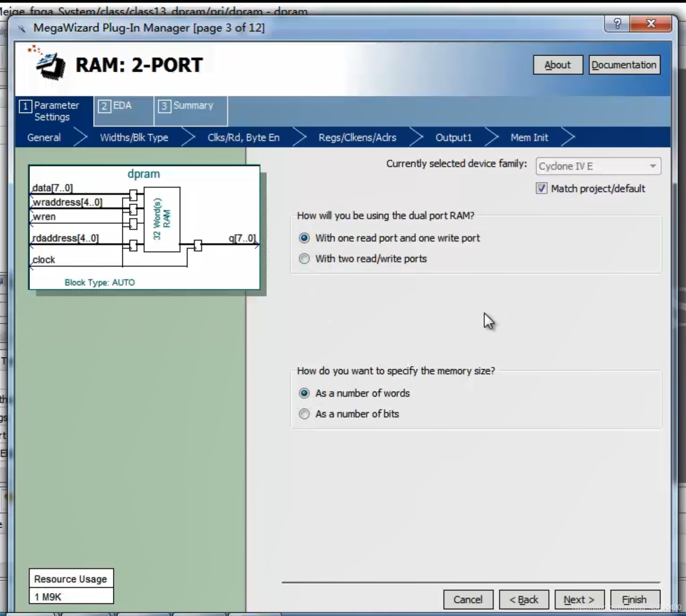Switch to the Summary tab
This screenshot has height=616, width=686.
[x=190, y=111]
